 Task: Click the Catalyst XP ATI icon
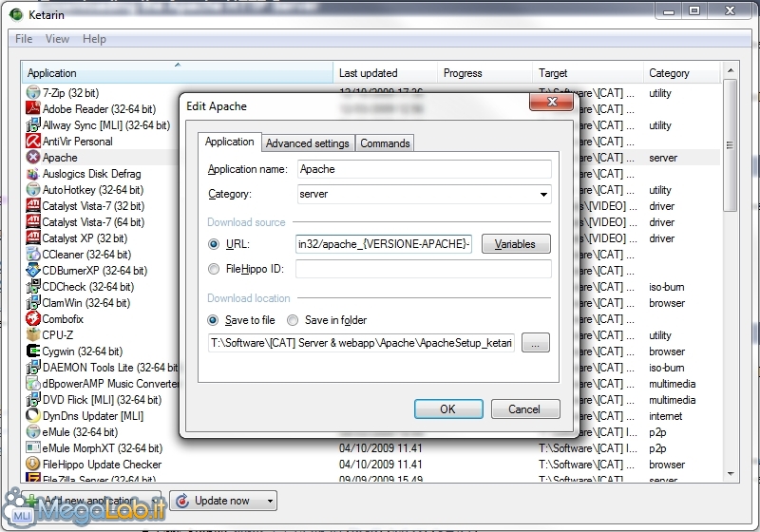[33, 238]
